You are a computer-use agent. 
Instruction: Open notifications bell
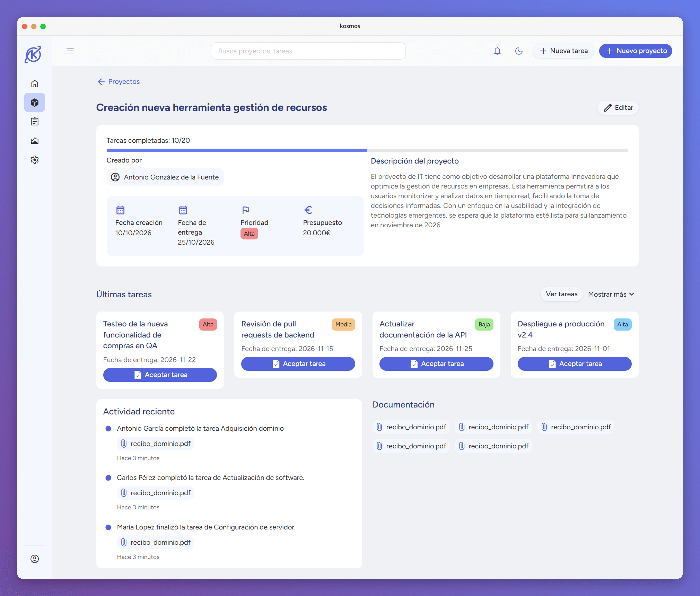pos(497,51)
